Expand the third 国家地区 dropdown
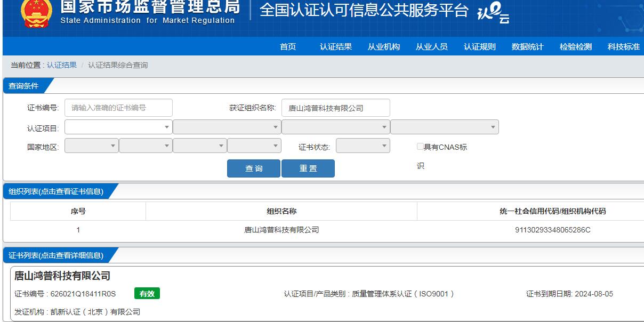The image size is (644, 322). (200, 146)
